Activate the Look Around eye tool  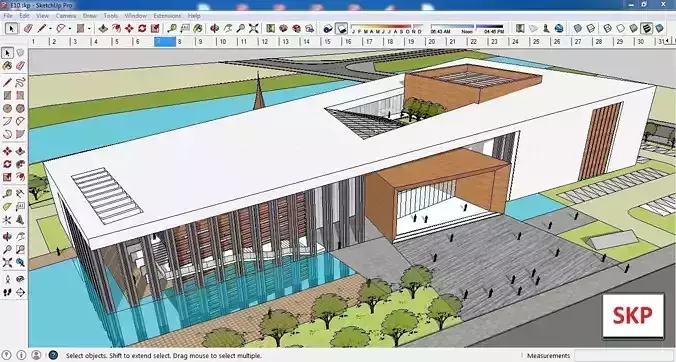tap(20, 279)
